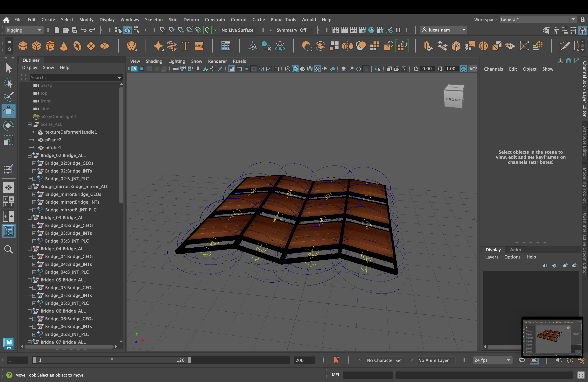Click the polygon Type tool icon

185,46
